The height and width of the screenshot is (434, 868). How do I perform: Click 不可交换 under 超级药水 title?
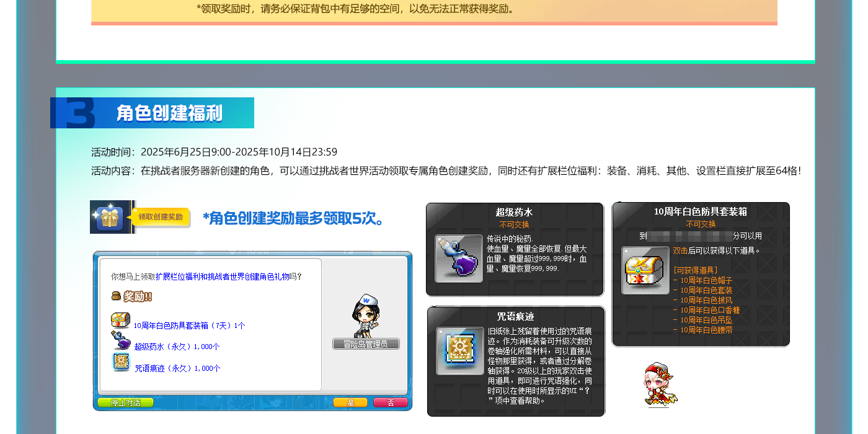click(x=515, y=224)
